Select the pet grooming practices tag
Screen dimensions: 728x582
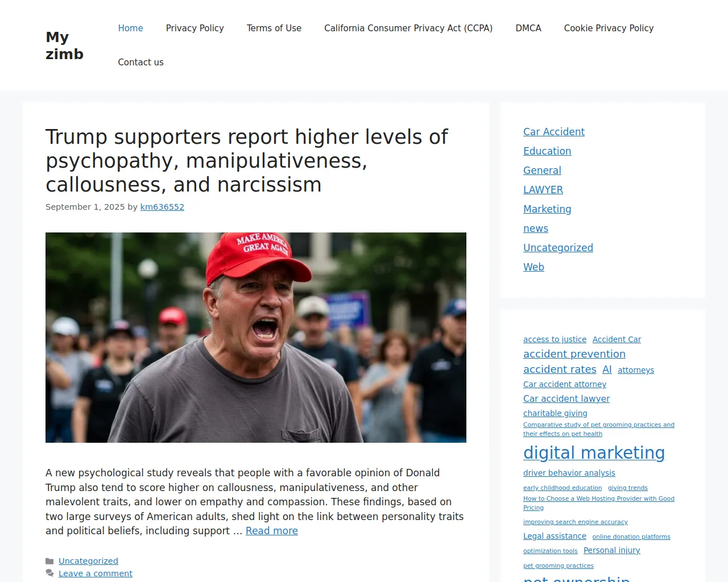(x=559, y=566)
